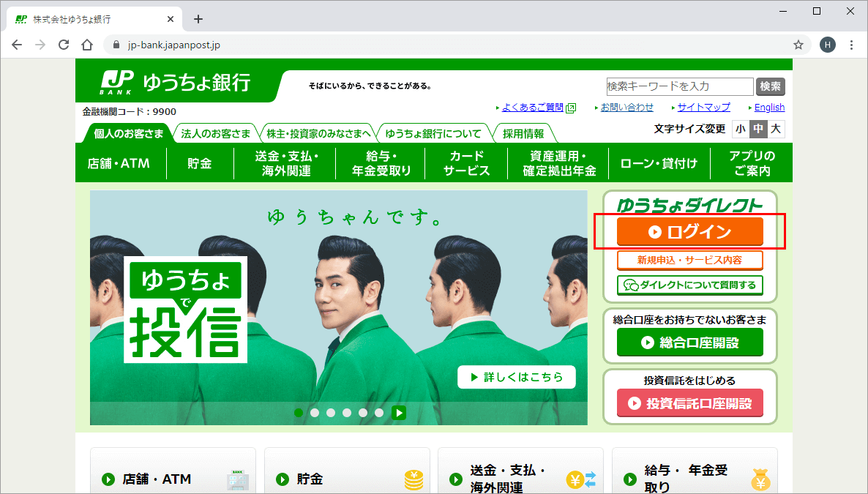Open ゆうちょ銀行について tab

pyautogui.click(x=433, y=133)
